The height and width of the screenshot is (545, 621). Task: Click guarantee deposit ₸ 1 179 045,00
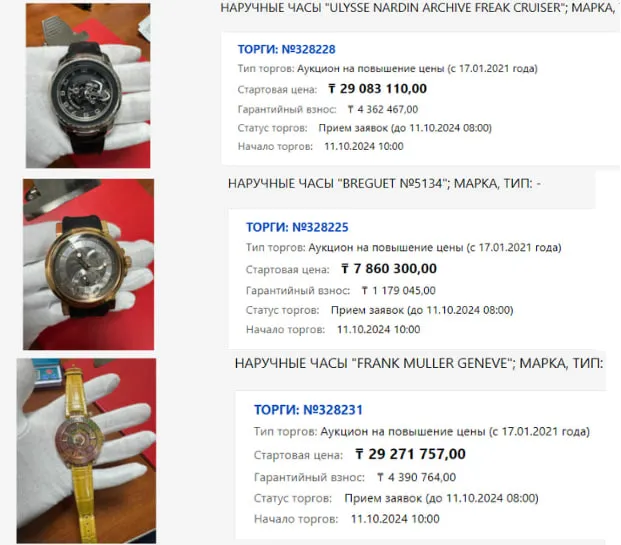click(398, 291)
